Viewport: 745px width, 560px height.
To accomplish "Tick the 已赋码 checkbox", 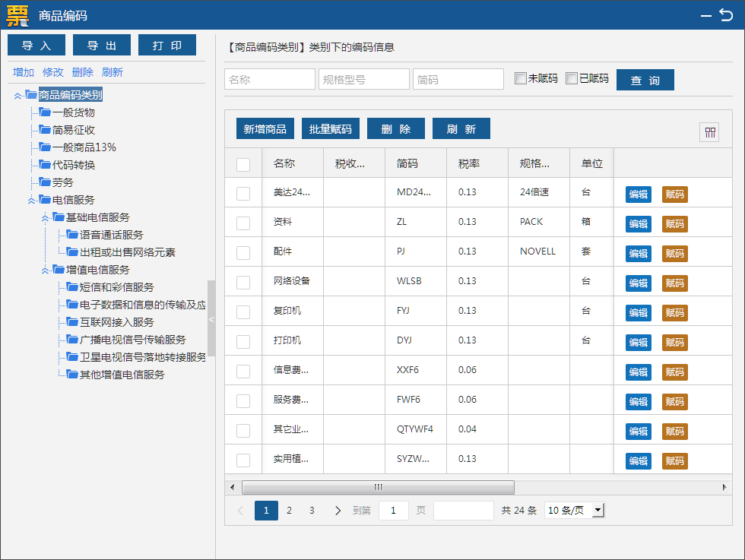I will click(x=572, y=78).
